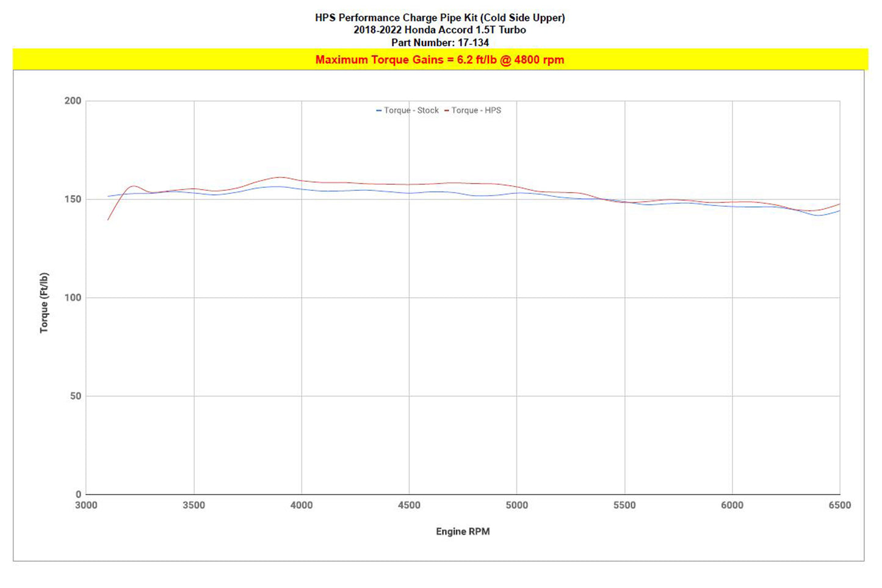Click the 5500 tick label on the X-axis
Viewport: 882px width, 588px height.
tap(624, 505)
